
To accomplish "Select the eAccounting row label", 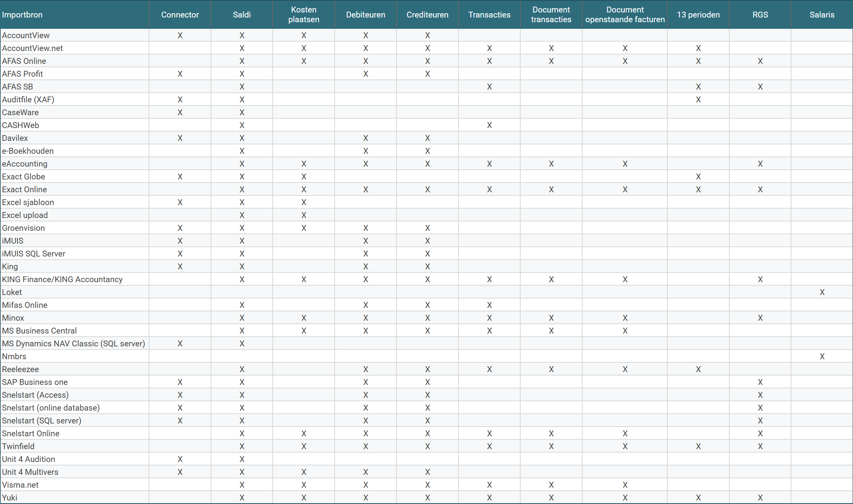I will click(25, 164).
